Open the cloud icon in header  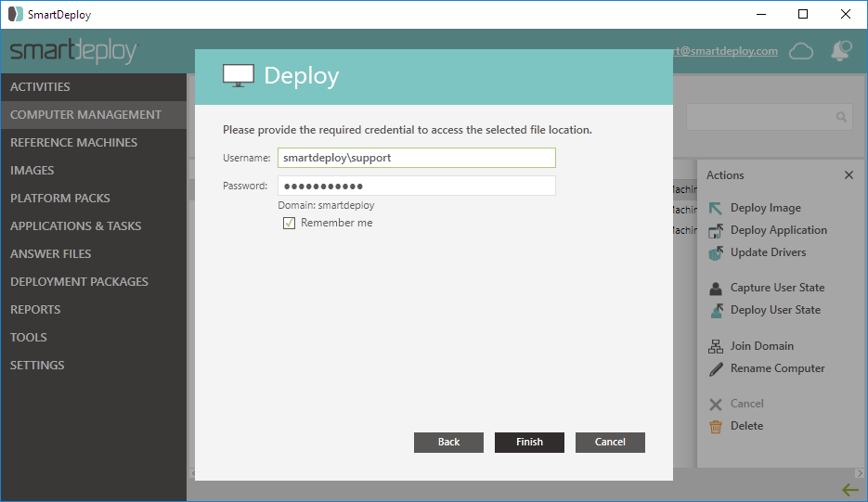pos(800,51)
